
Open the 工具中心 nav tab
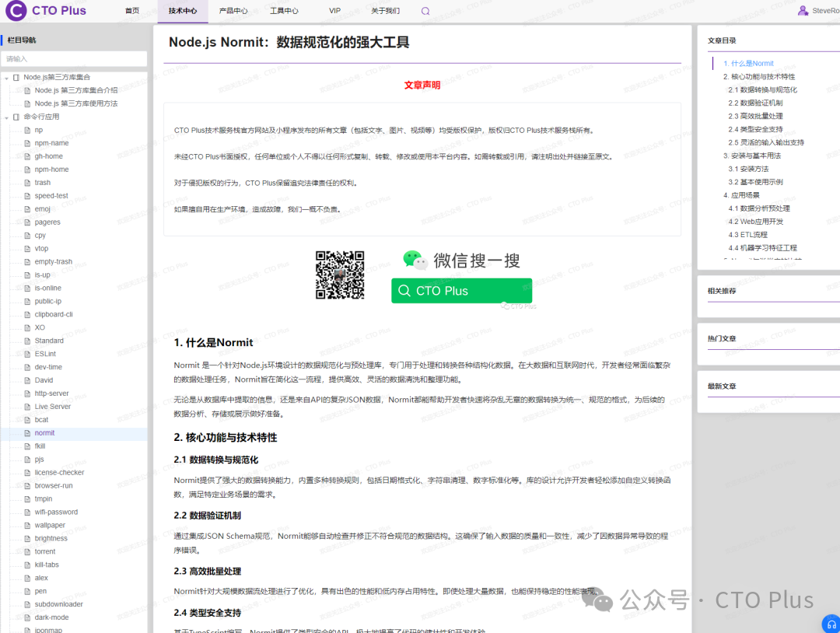pyautogui.click(x=284, y=11)
